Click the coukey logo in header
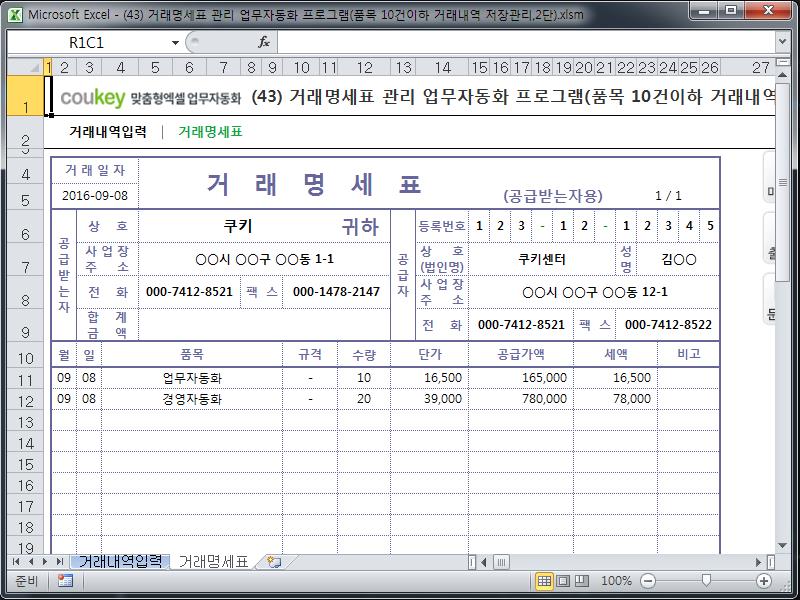 pos(92,97)
